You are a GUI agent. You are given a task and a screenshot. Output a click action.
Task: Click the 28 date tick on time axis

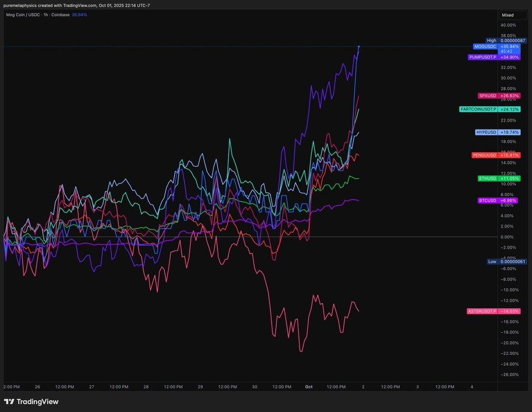point(146,386)
